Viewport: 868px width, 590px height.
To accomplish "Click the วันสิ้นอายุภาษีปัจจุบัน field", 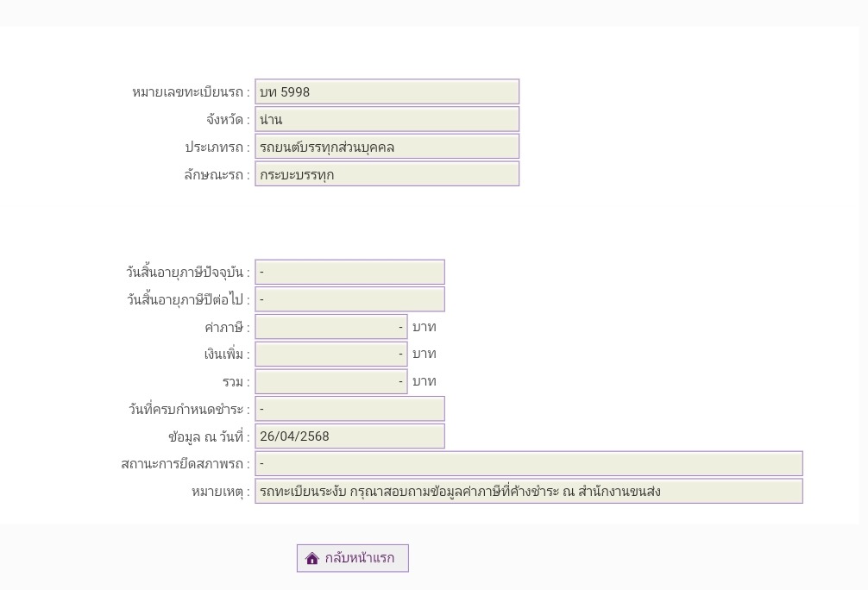I will 349,273.
